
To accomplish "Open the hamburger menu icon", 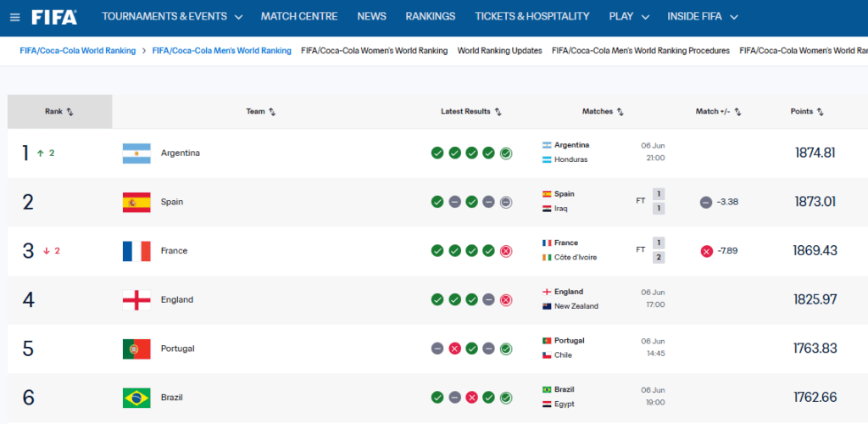I will (15, 17).
